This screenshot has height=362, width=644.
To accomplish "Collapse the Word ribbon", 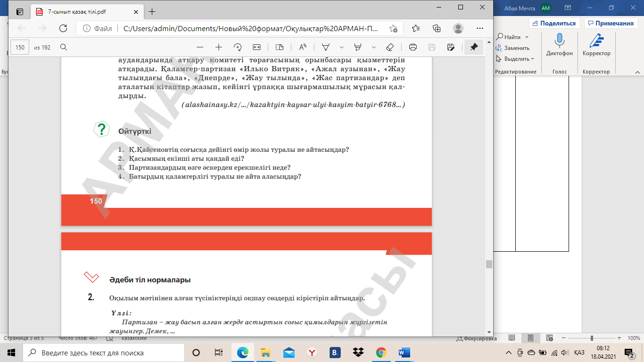I will (637, 72).
